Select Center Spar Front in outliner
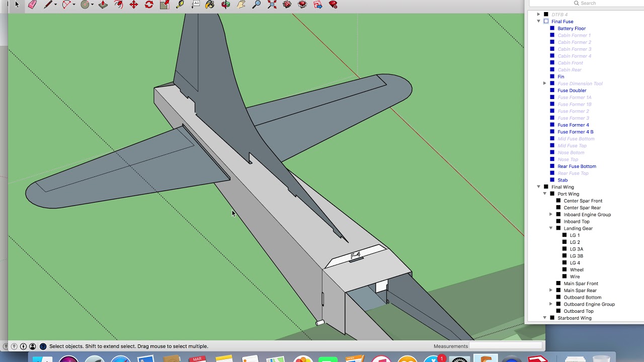Viewport: 644px width, 362px height. [583, 201]
